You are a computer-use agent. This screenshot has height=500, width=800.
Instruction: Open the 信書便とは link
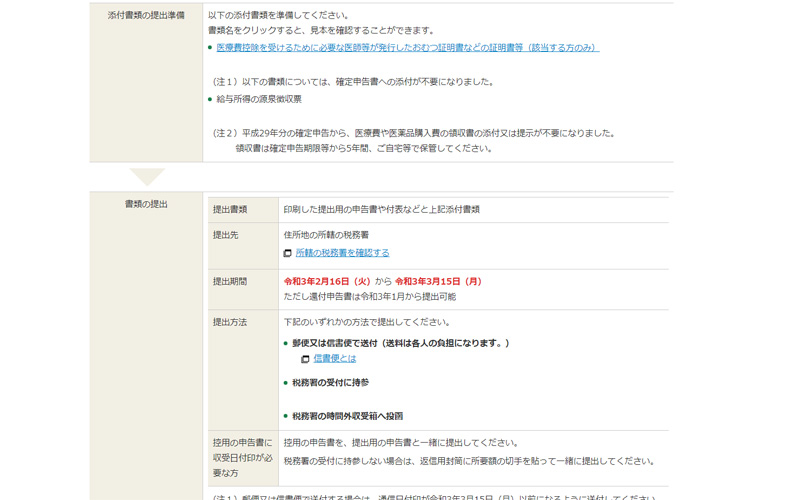[x=334, y=358]
